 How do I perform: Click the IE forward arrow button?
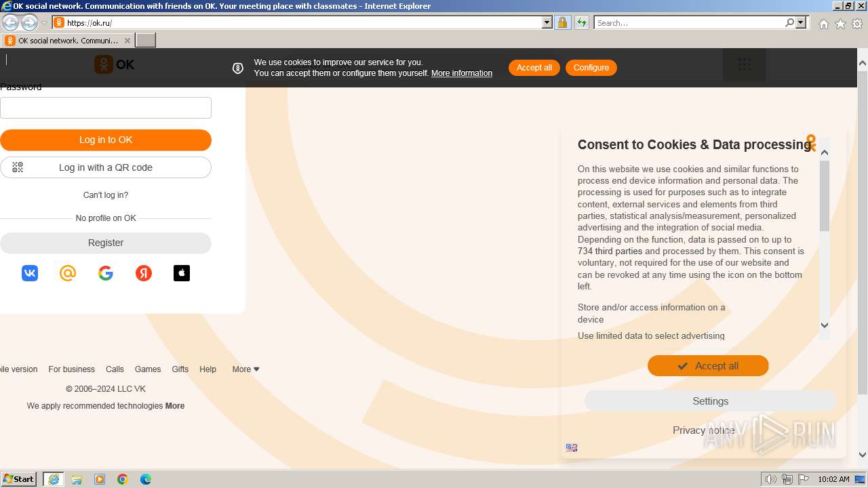tap(29, 22)
